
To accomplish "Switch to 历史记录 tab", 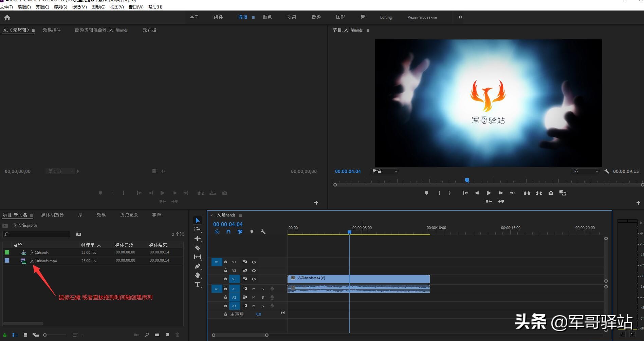I will 129,215.
